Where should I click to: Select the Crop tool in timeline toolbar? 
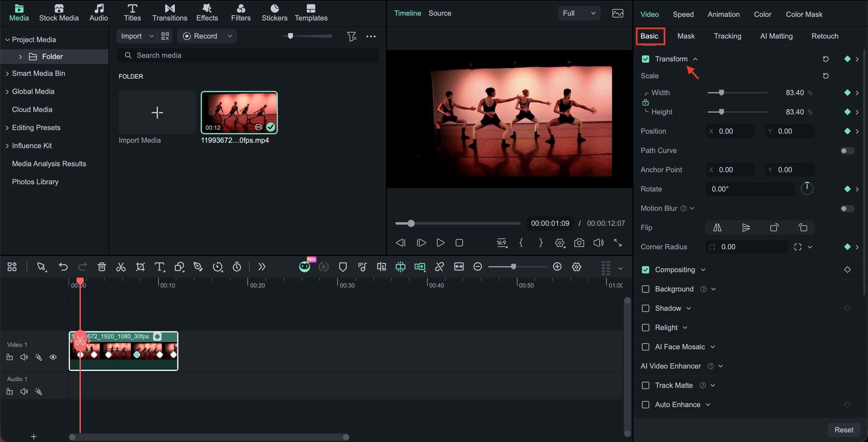tap(140, 267)
